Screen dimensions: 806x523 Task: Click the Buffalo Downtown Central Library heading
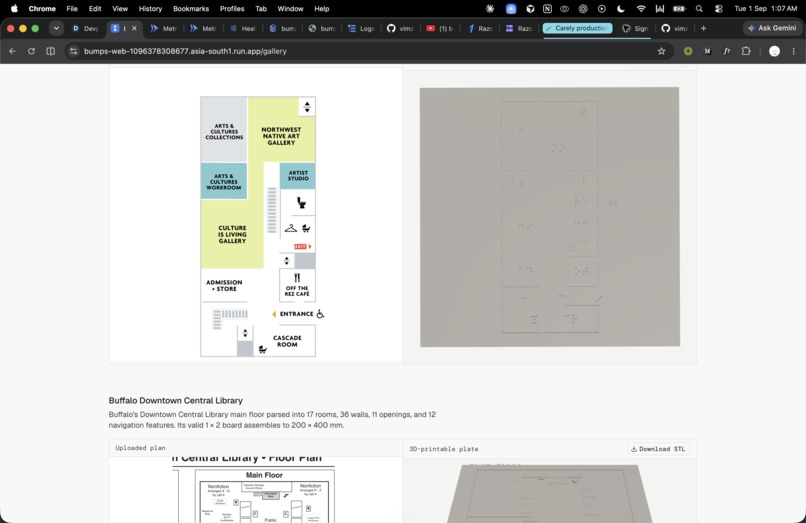(175, 400)
